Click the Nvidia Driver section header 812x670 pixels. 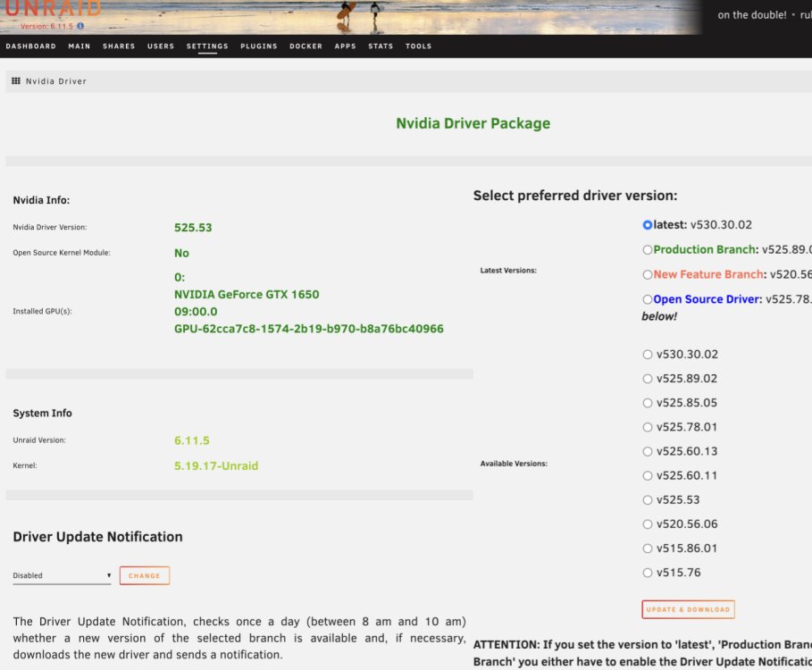coord(56,81)
